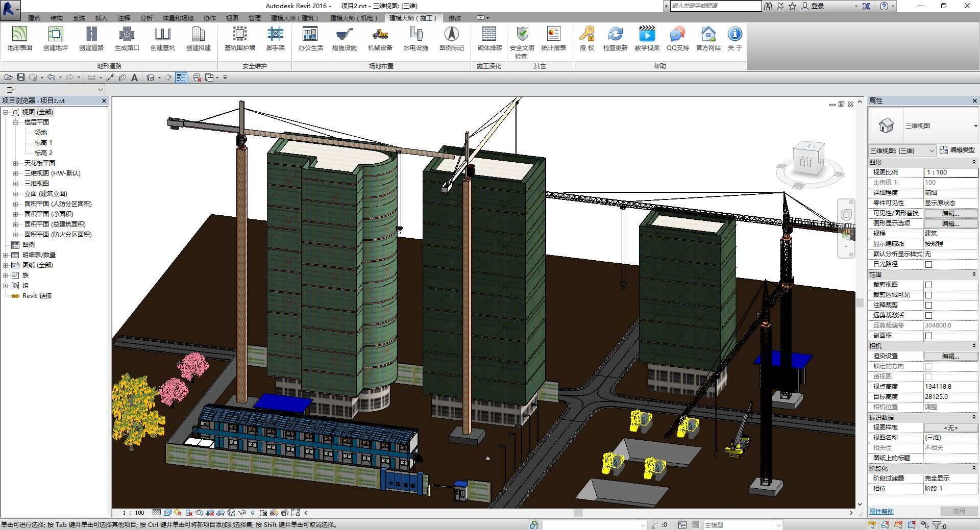Viewport: 980px width, 530px height.
Task: Expand the 明细表/数量 schedules node
Action: (x=6, y=255)
